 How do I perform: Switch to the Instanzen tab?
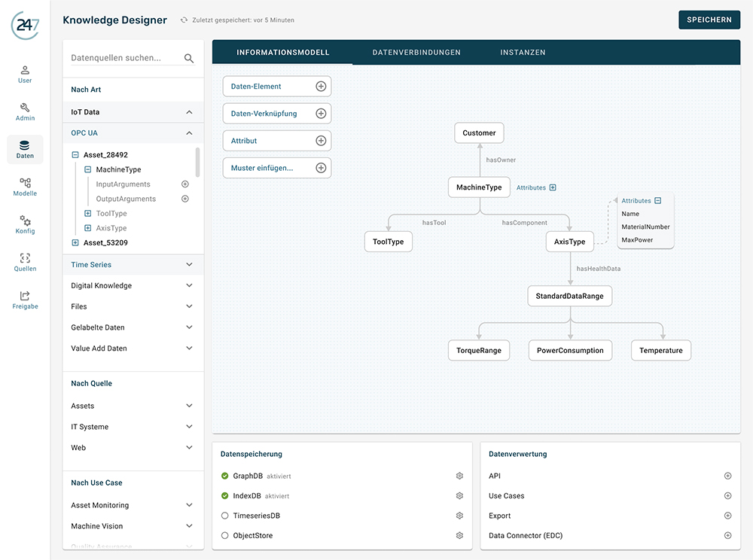click(x=523, y=53)
